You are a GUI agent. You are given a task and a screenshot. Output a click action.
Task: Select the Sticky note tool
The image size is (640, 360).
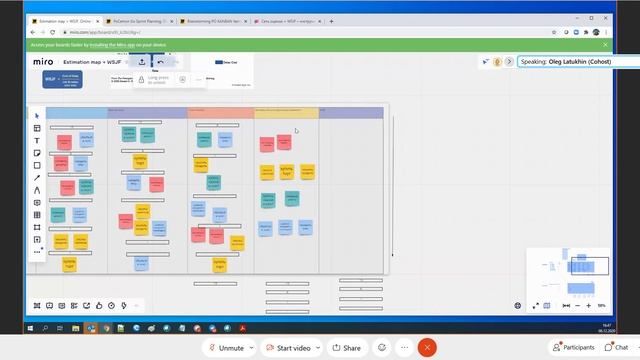(37, 153)
